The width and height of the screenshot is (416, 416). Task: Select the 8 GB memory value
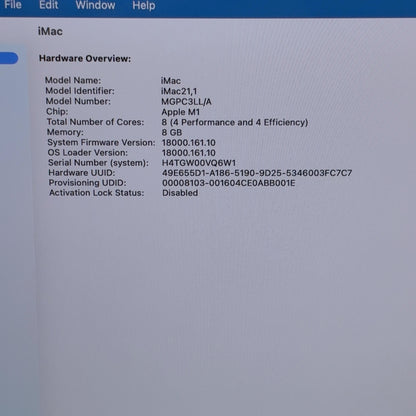pyautogui.click(x=172, y=132)
